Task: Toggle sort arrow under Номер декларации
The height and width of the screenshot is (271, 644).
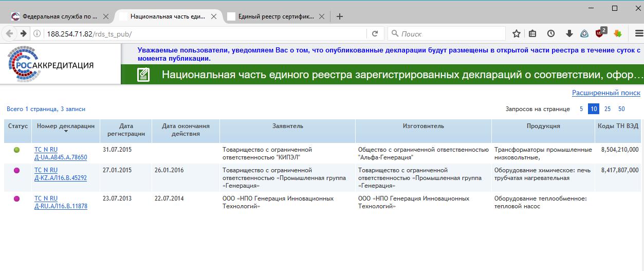Action: tap(66, 132)
